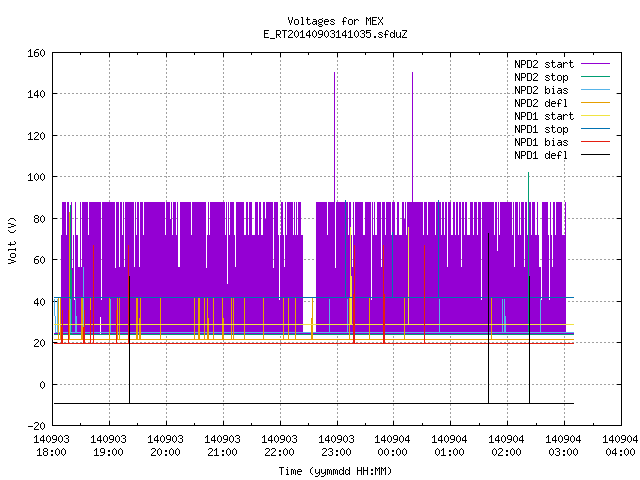The image size is (640, 480).
Task: Click the x-axis tick '140904 00:00'
Action: tap(392, 446)
